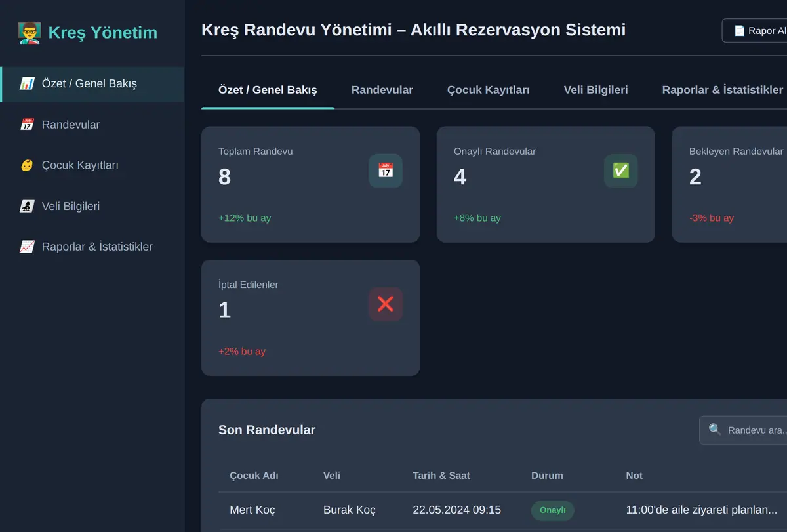Viewport: 787px width, 532px height.
Task: Click the Toplam Randevu card label
Action: click(x=256, y=152)
